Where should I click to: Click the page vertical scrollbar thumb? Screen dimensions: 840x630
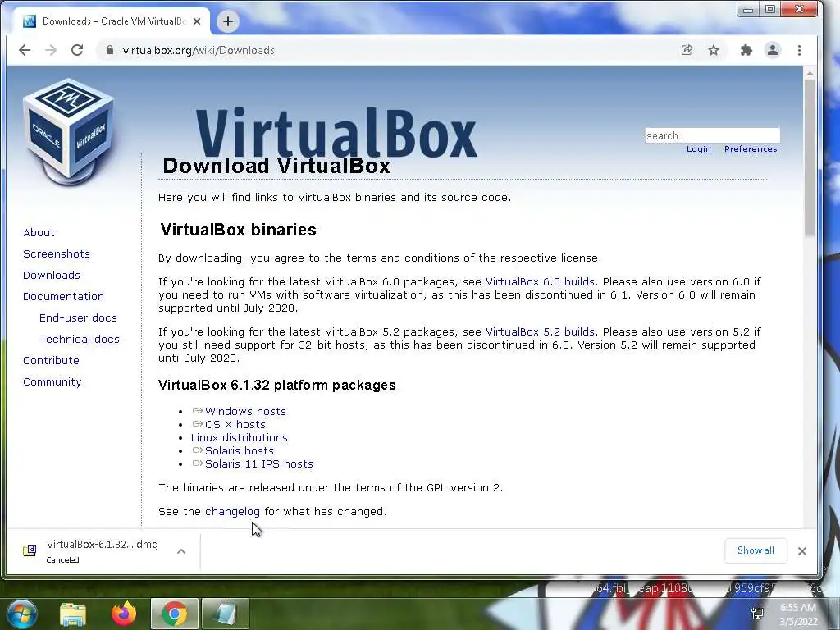pyautogui.click(x=810, y=158)
